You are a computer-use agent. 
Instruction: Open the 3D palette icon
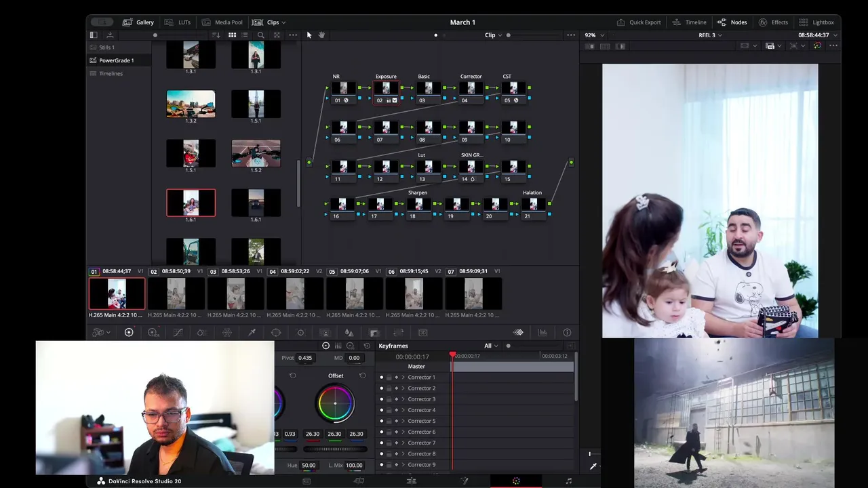pos(422,332)
